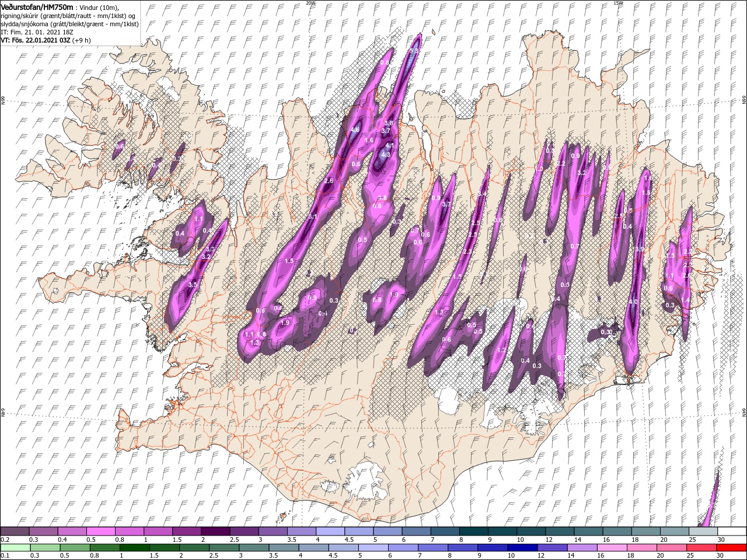Screen dimensions: 747x560
Task: Click the '4.1' snowfall value on the map
Action: (390, 146)
